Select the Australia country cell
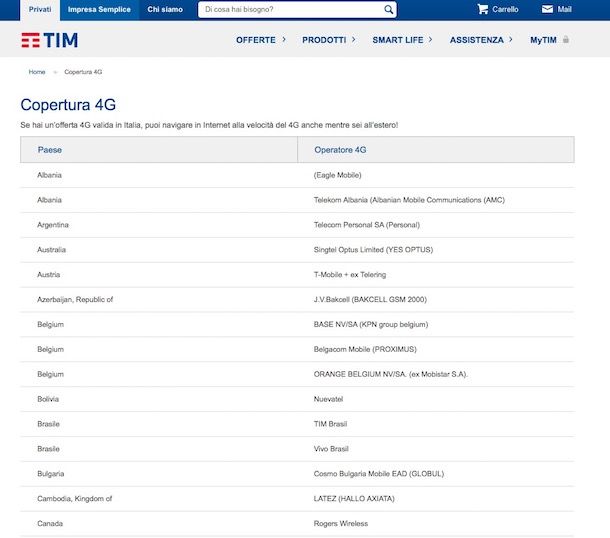The image size is (610, 538). tap(51, 250)
